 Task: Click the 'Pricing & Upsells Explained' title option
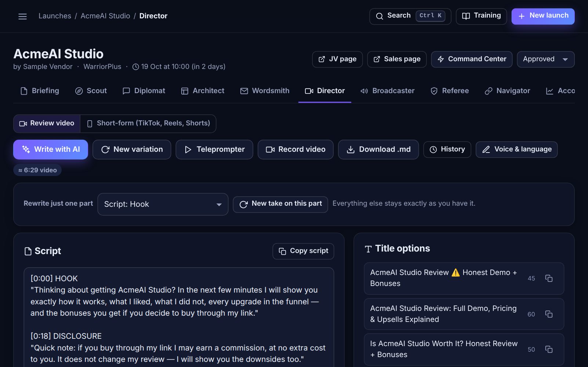click(464, 314)
